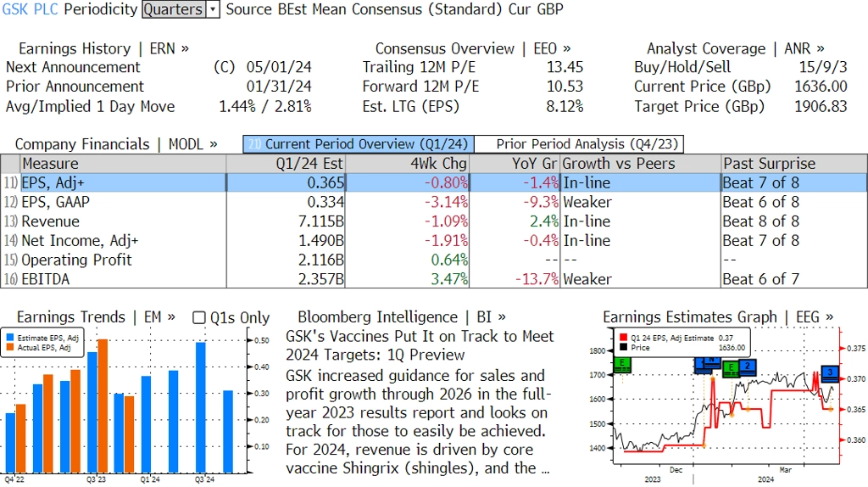
Task: Click blue Estimate EPS, Adj legend swatch
Action: click(x=10, y=338)
